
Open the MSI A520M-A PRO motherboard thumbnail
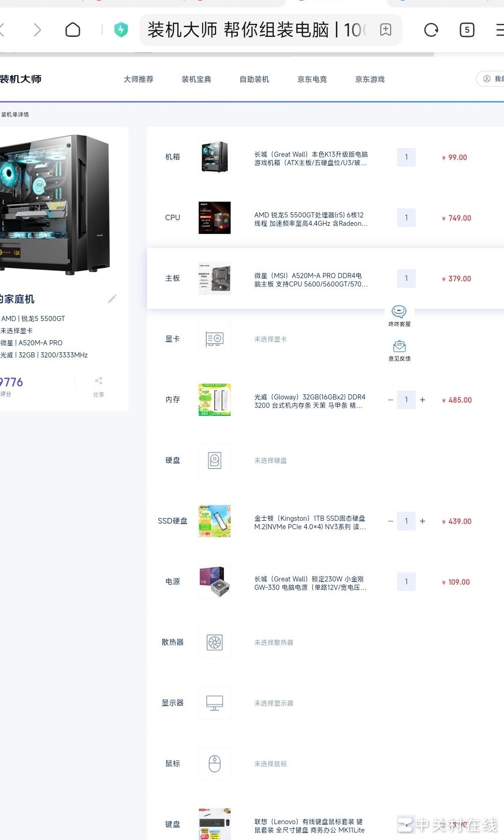pos(215,279)
